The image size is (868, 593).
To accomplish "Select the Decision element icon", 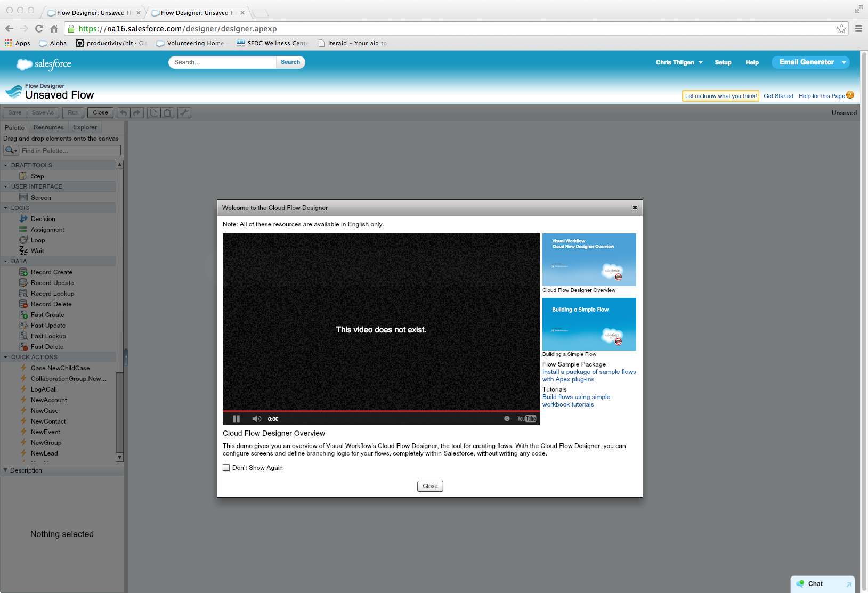I will tap(23, 218).
